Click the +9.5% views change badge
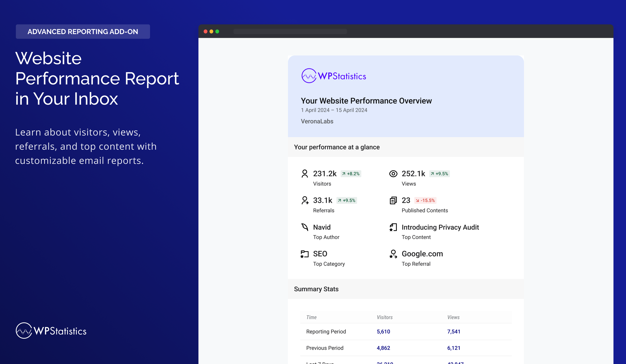 pyautogui.click(x=440, y=174)
